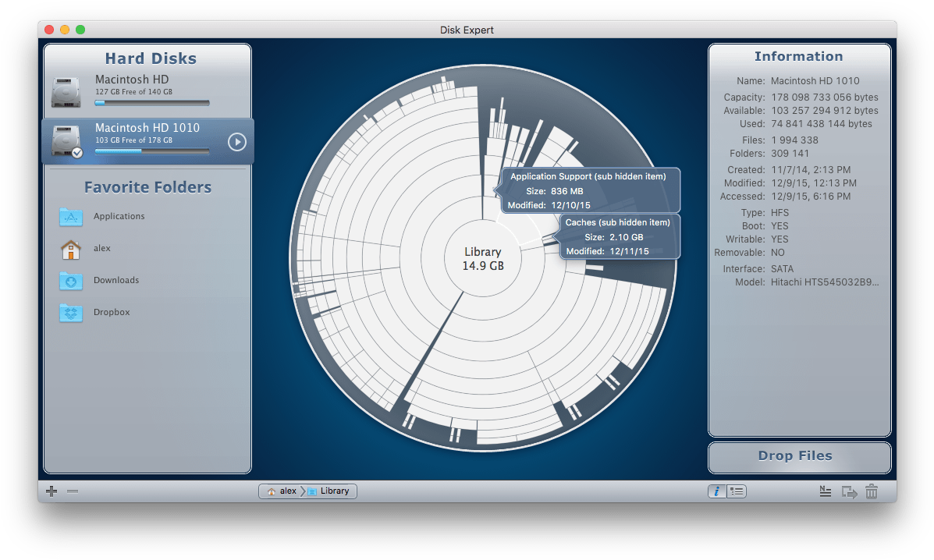Click the Files count 1 994 338
This screenshot has height=560, width=934.
794,140
